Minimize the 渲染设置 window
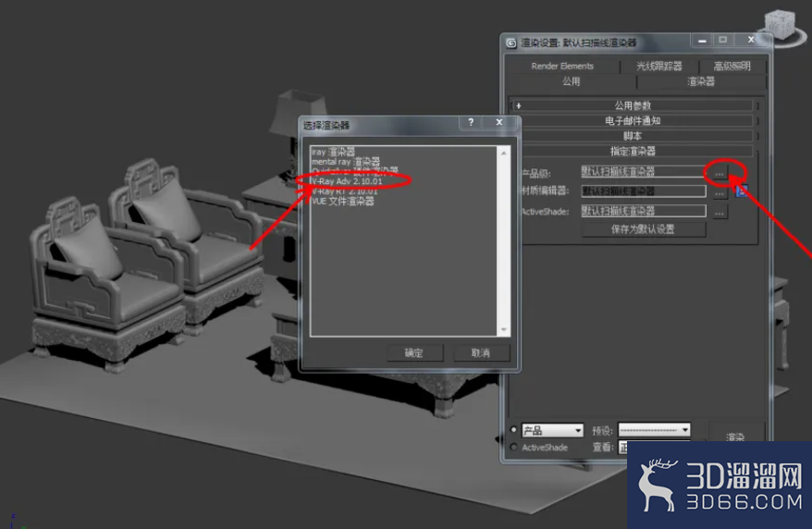 coord(702,41)
